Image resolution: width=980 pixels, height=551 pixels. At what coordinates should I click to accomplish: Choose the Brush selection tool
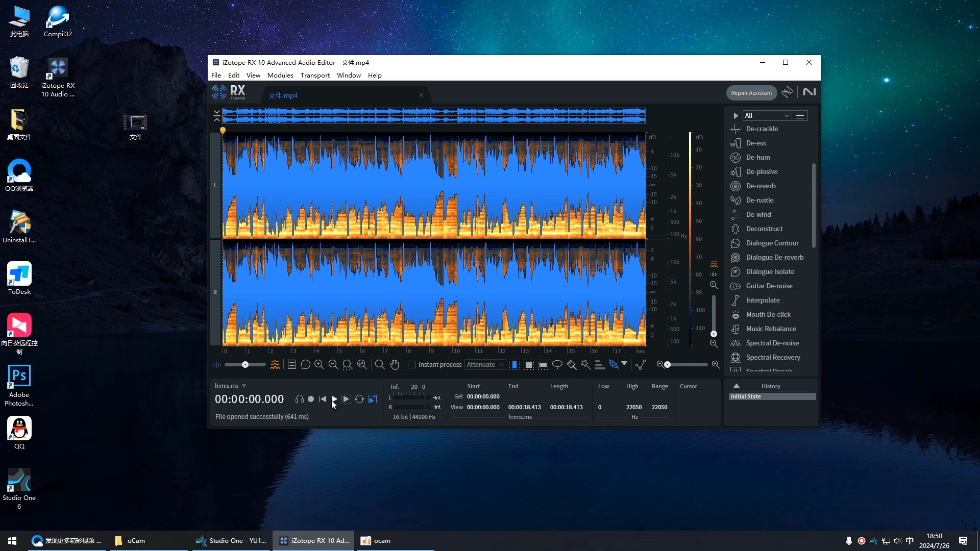[572, 364]
